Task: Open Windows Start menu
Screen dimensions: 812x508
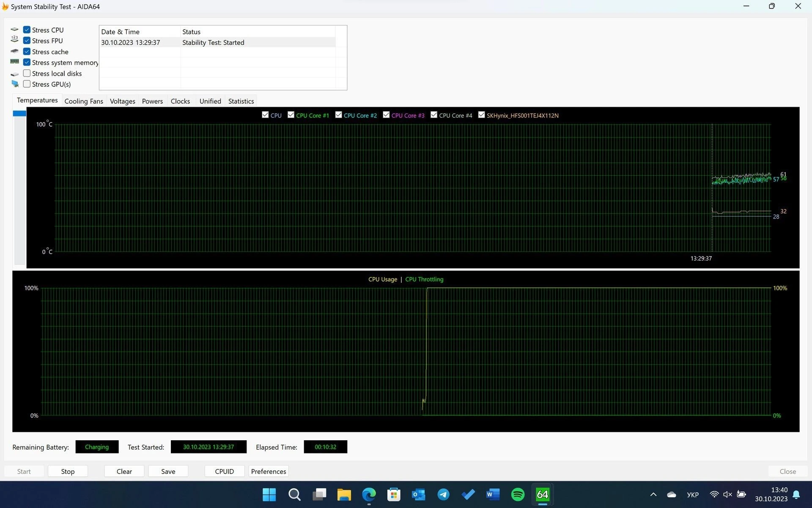Action: 269,494
